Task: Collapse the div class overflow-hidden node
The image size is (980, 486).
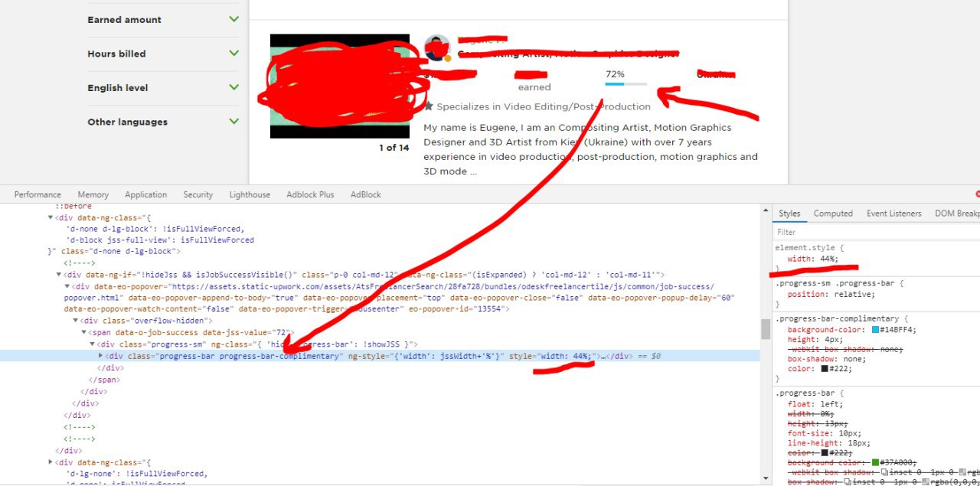Action: click(76, 321)
